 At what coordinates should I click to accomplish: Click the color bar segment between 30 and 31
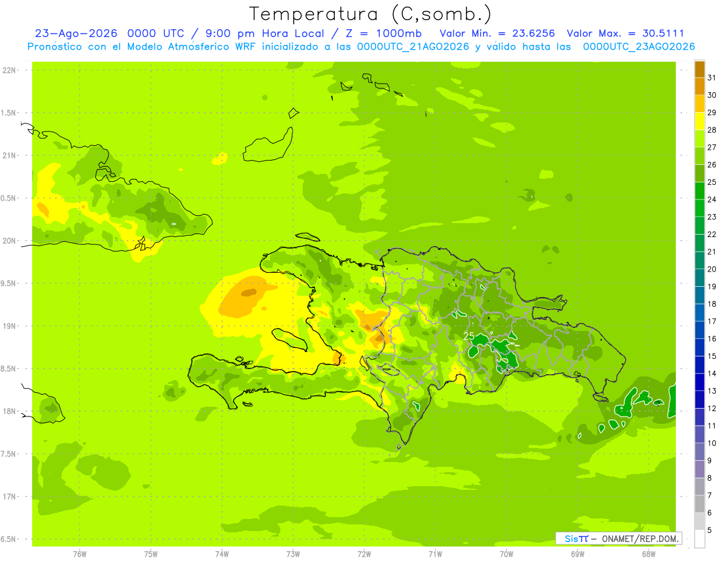pos(699,86)
